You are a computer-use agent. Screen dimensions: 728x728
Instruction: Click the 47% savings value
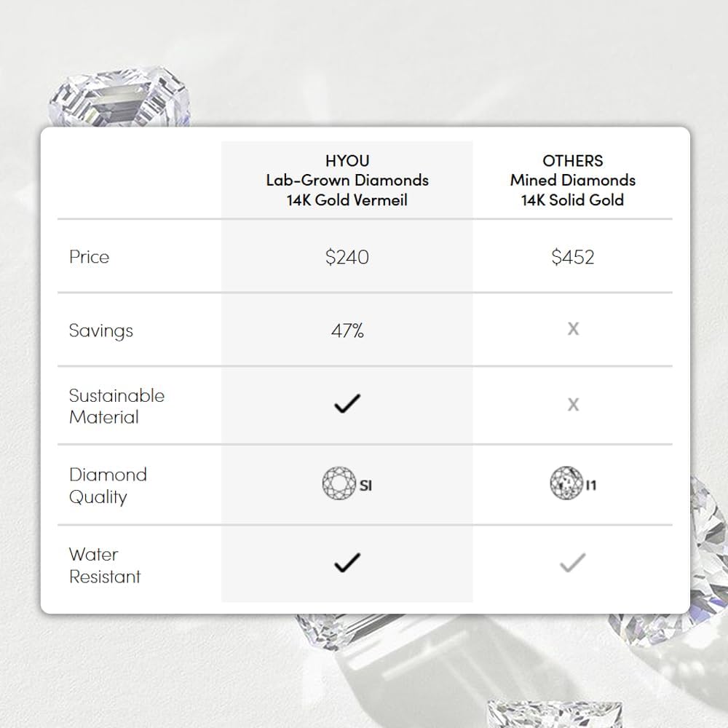(347, 331)
